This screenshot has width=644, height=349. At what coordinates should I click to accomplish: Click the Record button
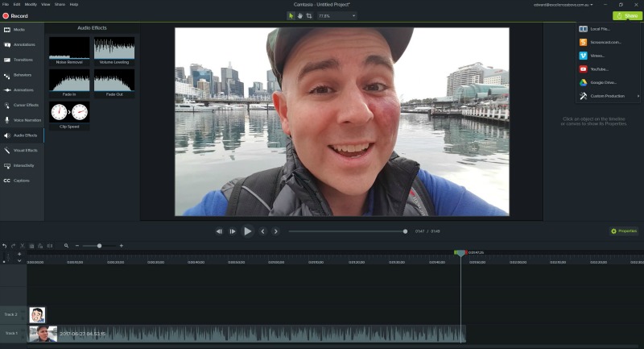(x=15, y=15)
